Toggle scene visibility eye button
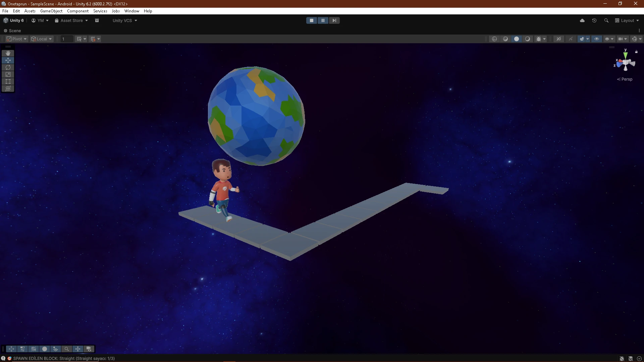 pyautogui.click(x=596, y=39)
